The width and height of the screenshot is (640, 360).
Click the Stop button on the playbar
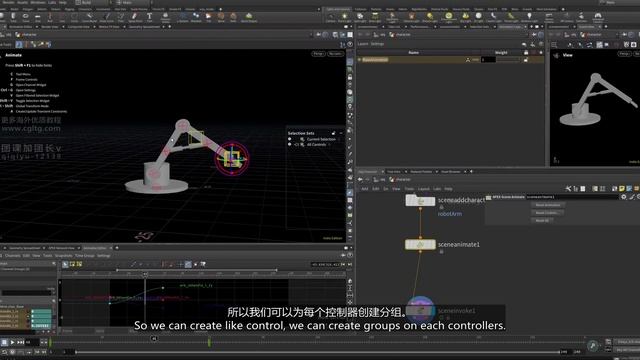(x=4, y=342)
